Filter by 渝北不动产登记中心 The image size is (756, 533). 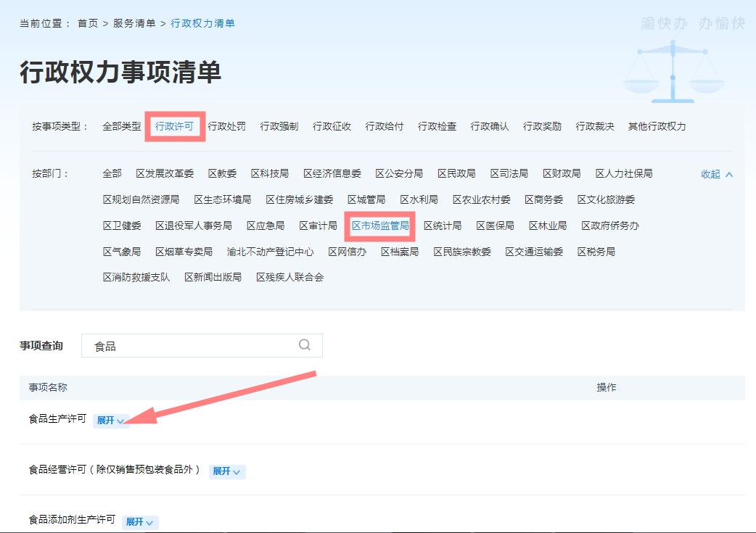pyautogui.click(x=270, y=252)
